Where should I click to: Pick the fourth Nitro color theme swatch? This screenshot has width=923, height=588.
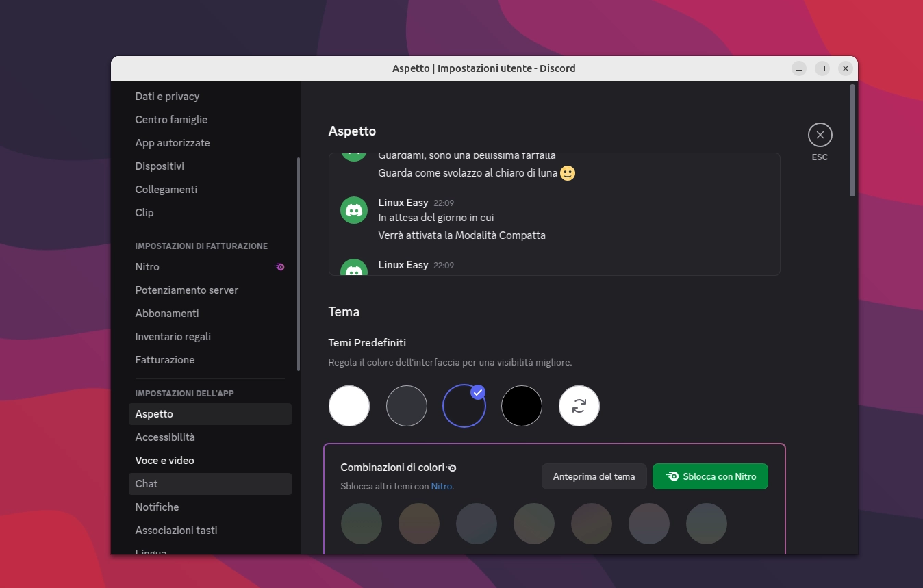534,524
